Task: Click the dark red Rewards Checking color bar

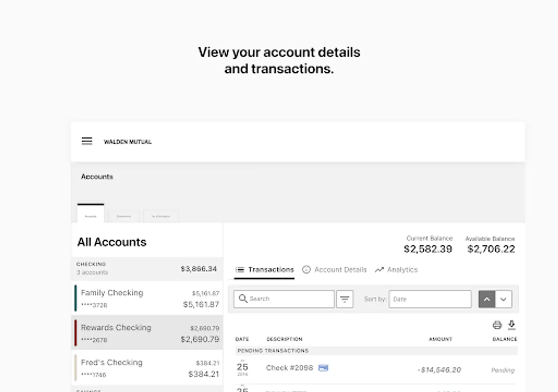Action: (x=75, y=333)
